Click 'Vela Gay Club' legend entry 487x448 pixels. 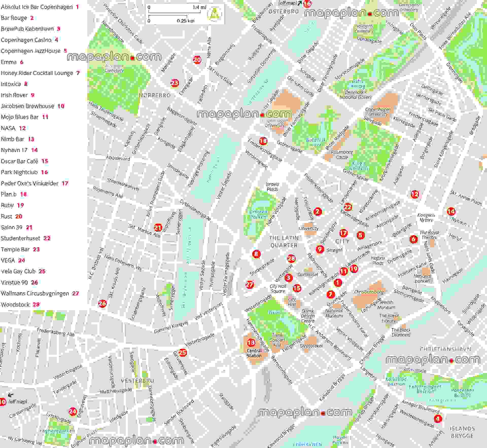23,271
